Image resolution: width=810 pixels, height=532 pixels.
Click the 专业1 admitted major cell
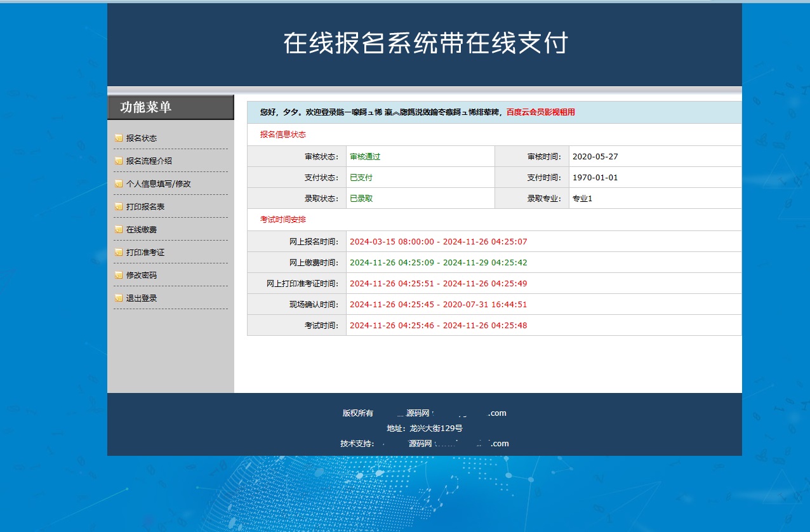click(x=582, y=199)
